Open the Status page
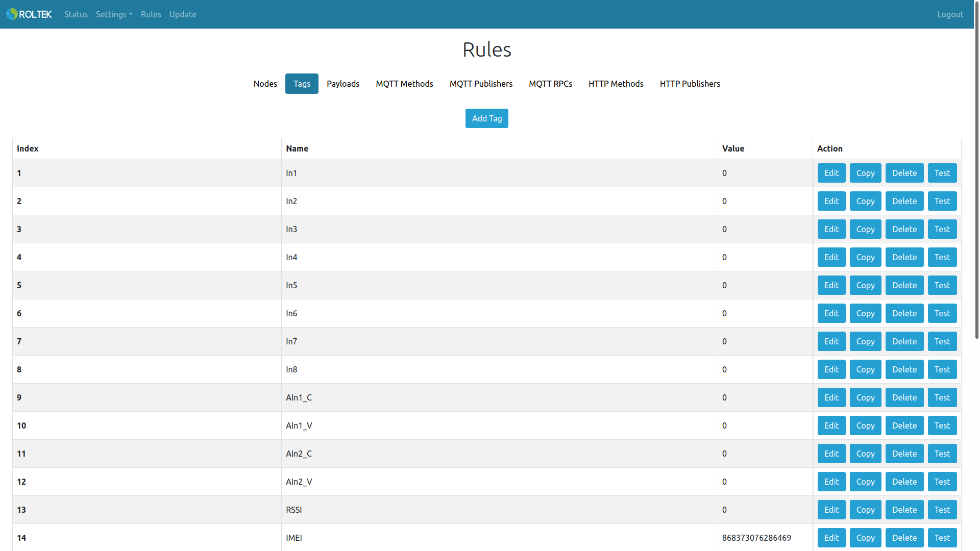 [76, 14]
